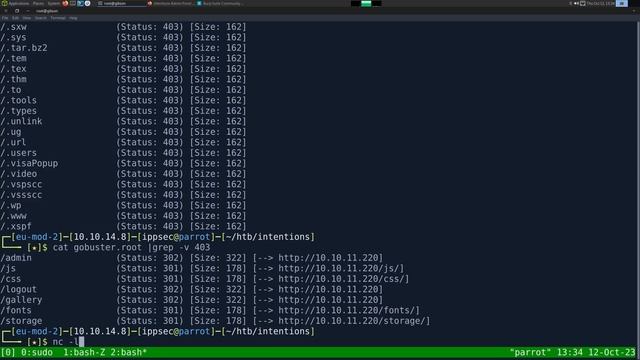Image resolution: width=640 pixels, height=360 pixels.
Task: Click the terminal scrollbar on the right edge
Action: click(638, 184)
